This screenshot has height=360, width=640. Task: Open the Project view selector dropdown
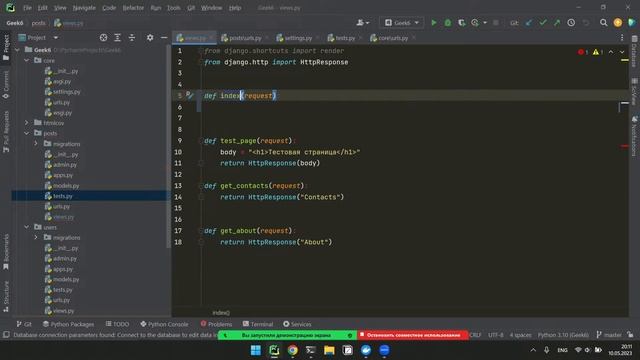tap(39, 38)
